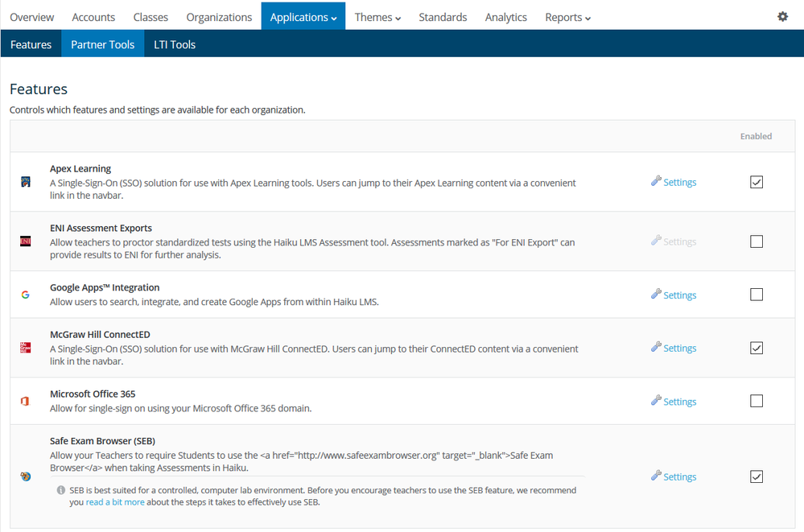The image size is (804, 532).
Task: Open the Organizations section
Action: click(x=219, y=17)
